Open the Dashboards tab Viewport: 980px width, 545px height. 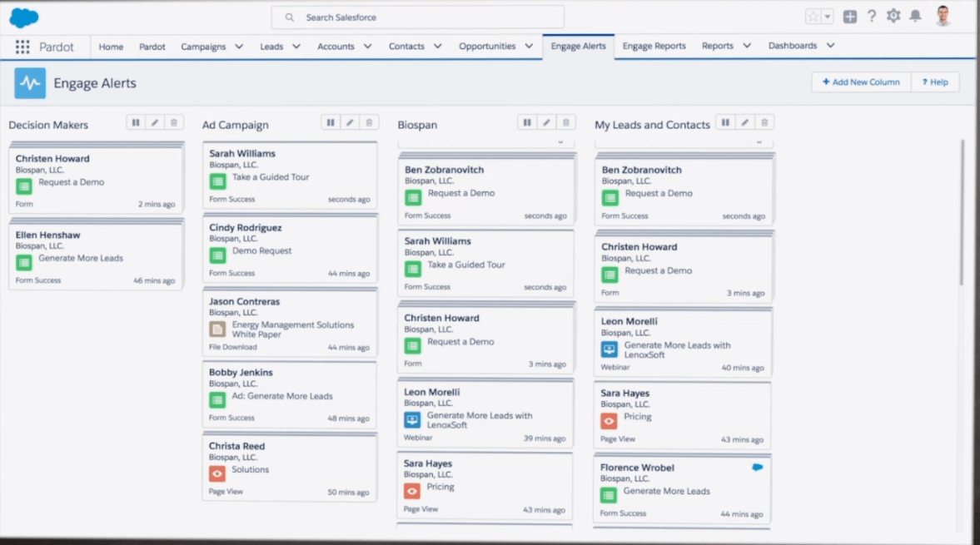(x=793, y=46)
